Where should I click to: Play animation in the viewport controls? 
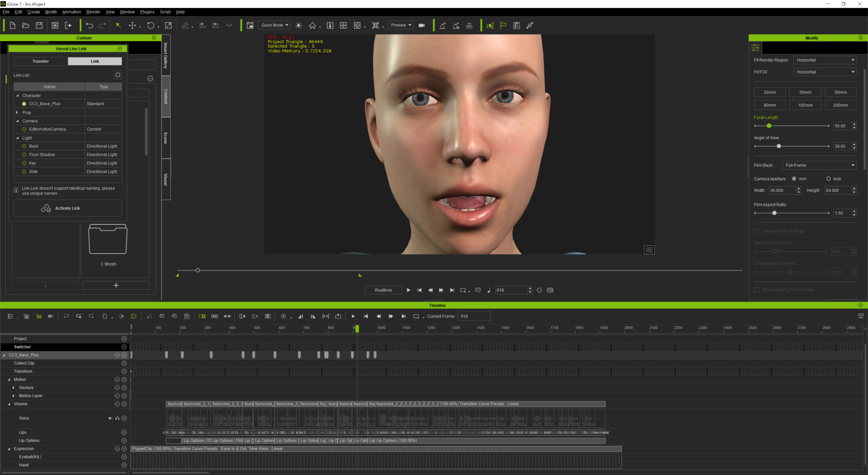408,290
